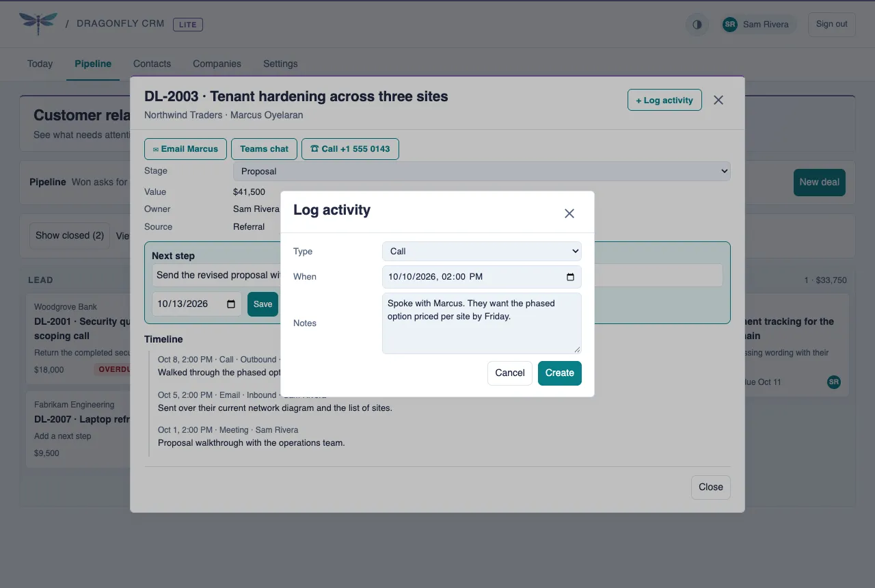Call +1 555 0143
Image resolution: width=875 pixels, height=588 pixels.
[x=350, y=149]
